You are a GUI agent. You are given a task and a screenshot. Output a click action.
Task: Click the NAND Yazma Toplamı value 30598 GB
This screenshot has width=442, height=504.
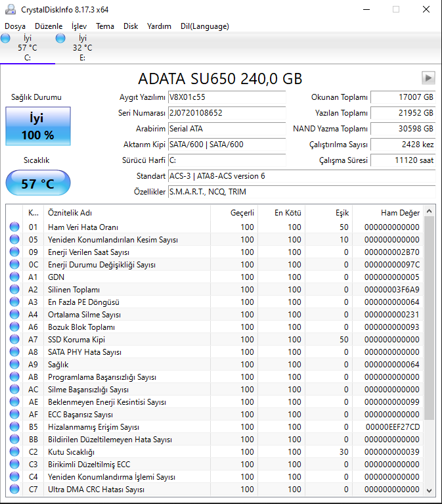(403, 129)
